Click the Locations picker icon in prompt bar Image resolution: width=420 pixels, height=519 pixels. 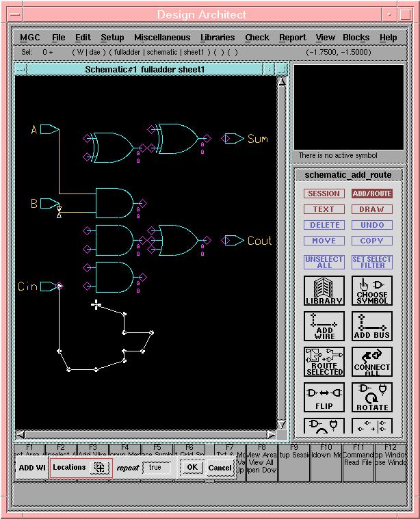coord(99,468)
